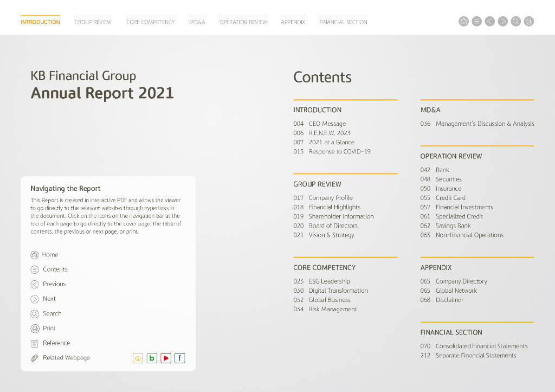The width and height of the screenshot is (555, 392).
Task: Select the MD&A tab
Action: click(x=197, y=22)
